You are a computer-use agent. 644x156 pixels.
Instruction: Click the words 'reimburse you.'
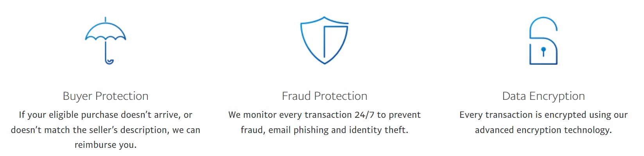(106, 145)
